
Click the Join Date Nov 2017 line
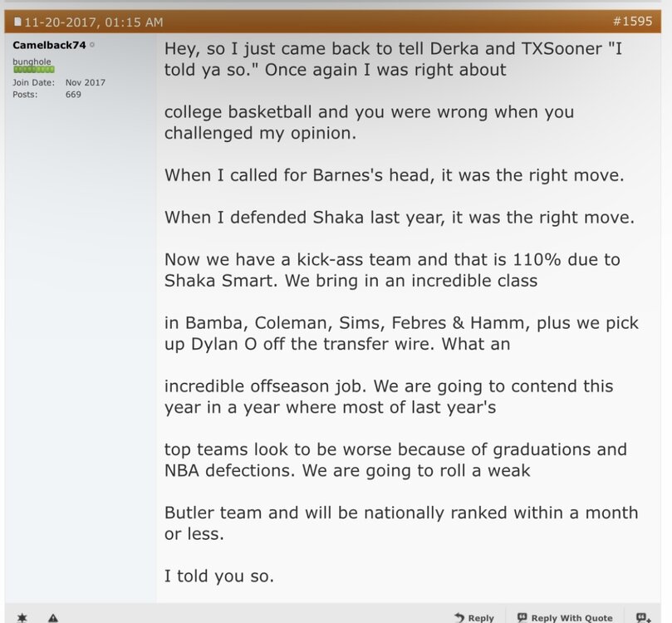point(58,83)
